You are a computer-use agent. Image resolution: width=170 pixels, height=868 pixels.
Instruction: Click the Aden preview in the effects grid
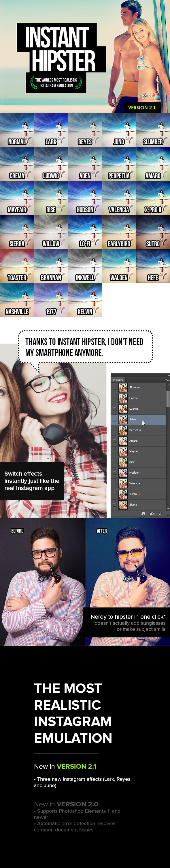pos(85,164)
